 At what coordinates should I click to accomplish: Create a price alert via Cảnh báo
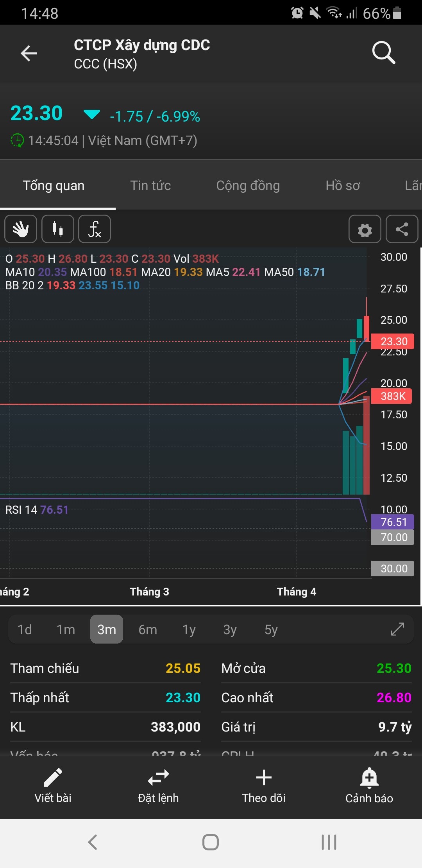(369, 778)
